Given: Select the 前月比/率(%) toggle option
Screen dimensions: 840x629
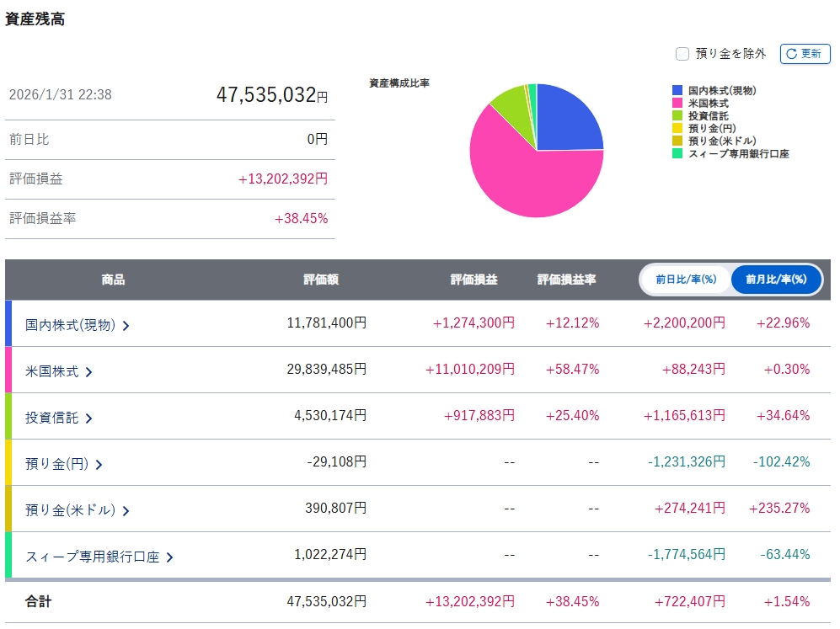Looking at the screenshot, I should (x=776, y=280).
